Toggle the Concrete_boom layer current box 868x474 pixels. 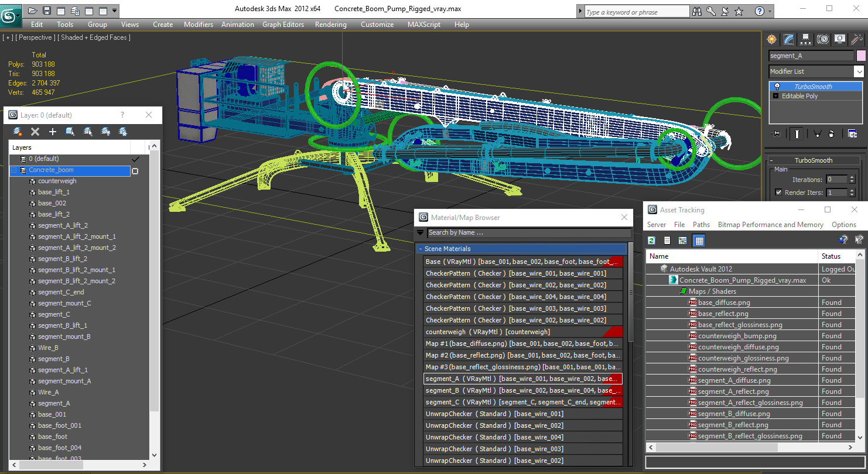point(135,171)
